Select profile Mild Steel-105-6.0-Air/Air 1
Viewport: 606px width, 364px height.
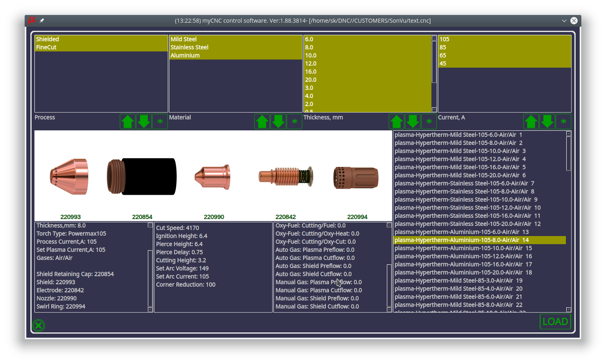480,135
